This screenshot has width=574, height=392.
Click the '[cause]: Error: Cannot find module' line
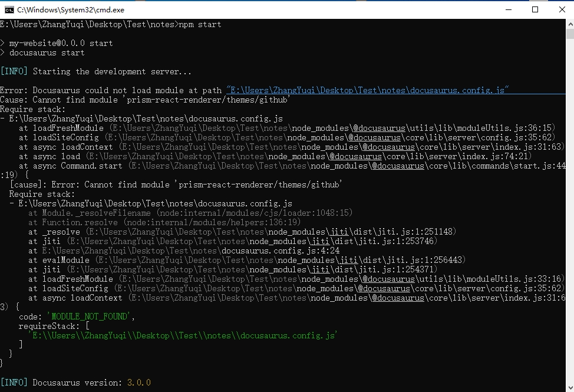176,185
